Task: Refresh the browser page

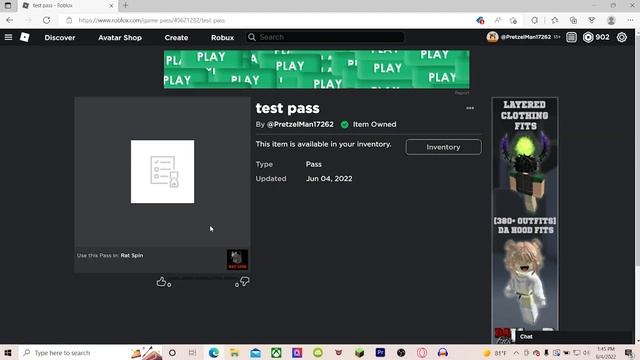Action: coord(47,20)
